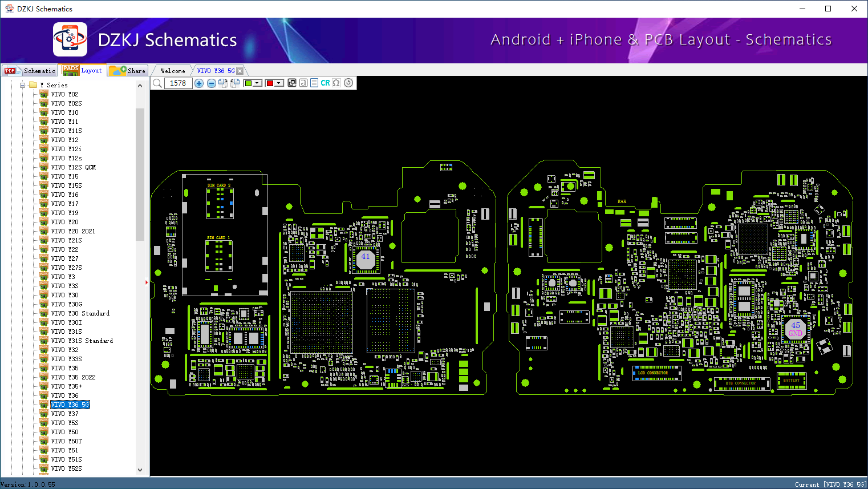Click the BATTERY connector on the board

click(x=792, y=381)
